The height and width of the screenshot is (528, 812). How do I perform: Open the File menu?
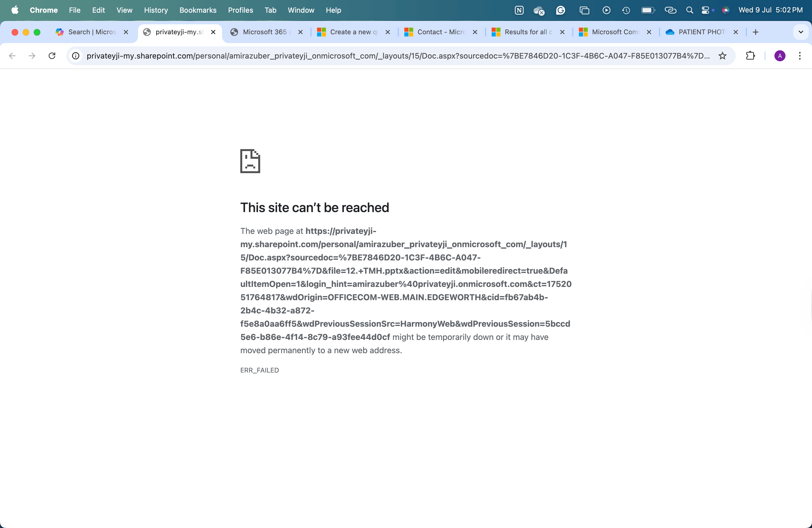point(75,10)
